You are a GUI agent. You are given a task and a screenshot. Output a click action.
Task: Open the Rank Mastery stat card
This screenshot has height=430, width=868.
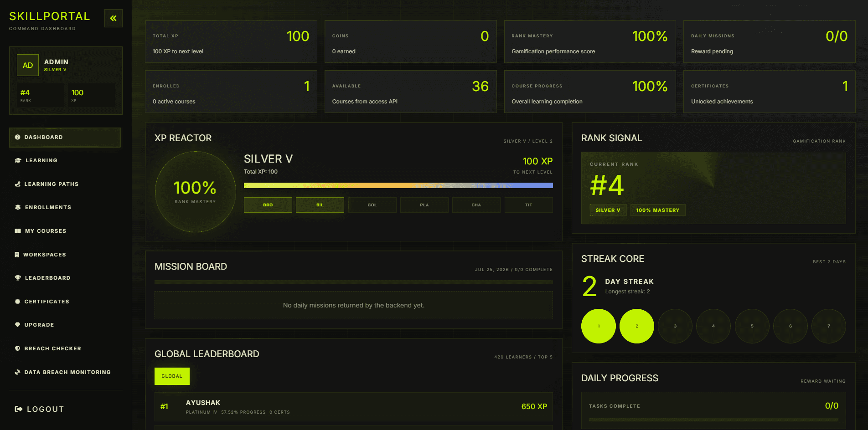(x=590, y=41)
